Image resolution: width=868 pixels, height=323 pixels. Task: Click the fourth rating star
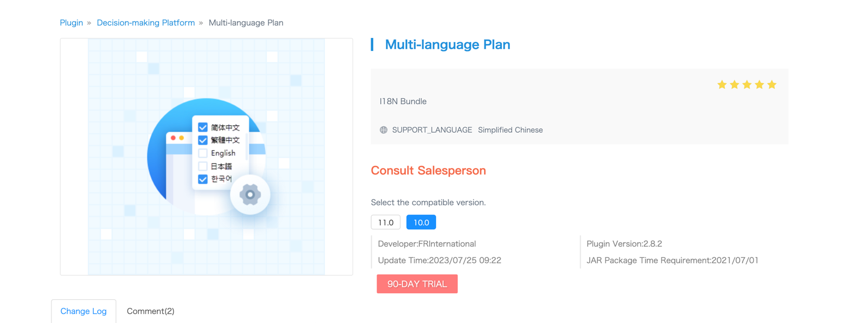(759, 85)
